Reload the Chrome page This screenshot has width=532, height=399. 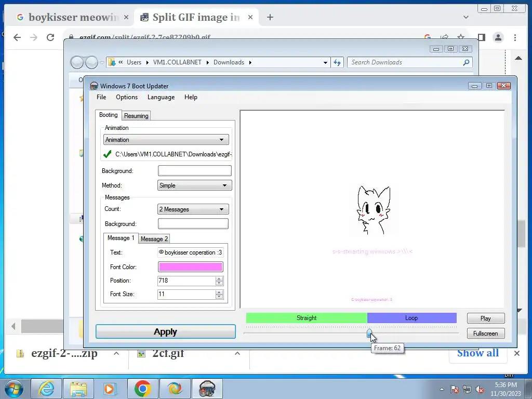coord(50,37)
